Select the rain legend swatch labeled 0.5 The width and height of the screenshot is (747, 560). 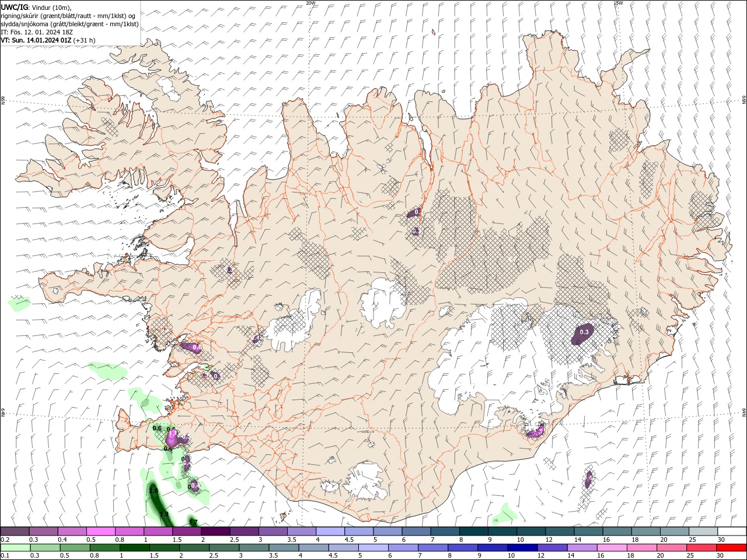click(75, 548)
